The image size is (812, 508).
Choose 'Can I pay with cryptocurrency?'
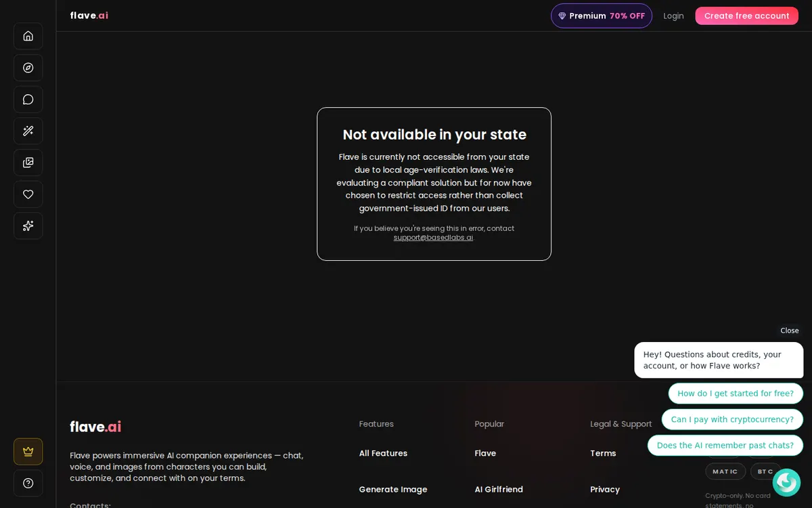[x=732, y=419]
